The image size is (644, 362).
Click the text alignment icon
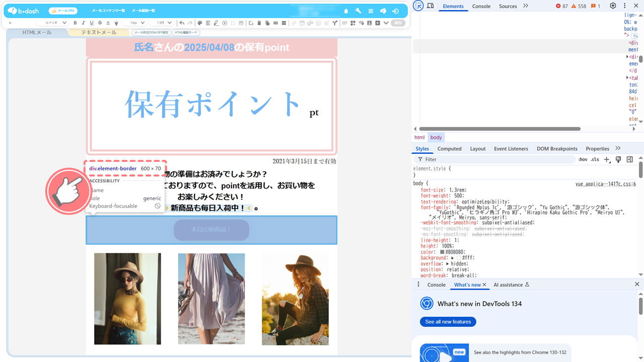pos(208,23)
